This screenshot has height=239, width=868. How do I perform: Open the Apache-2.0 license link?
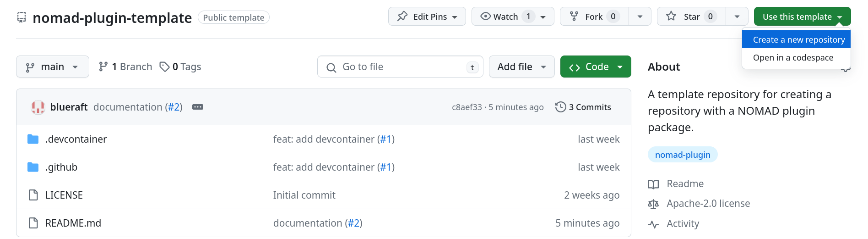coord(708,204)
